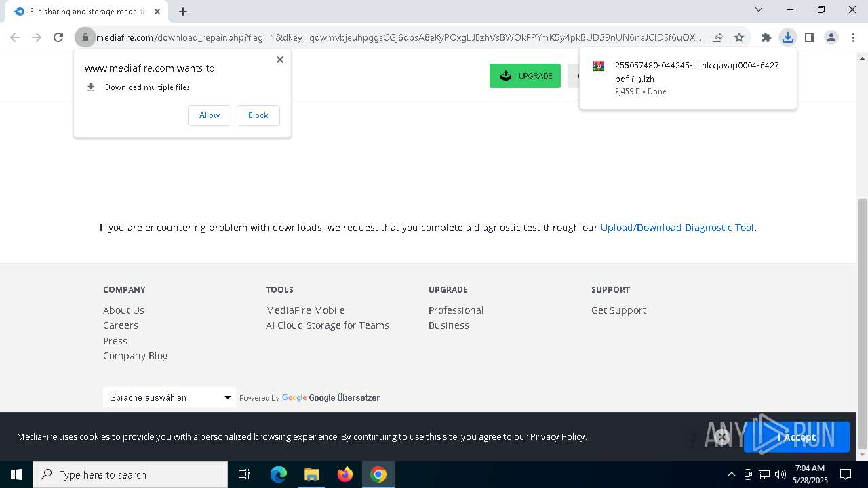Launch Microsoft Edge from the taskbar
The height and width of the screenshot is (488, 868).
tap(279, 474)
